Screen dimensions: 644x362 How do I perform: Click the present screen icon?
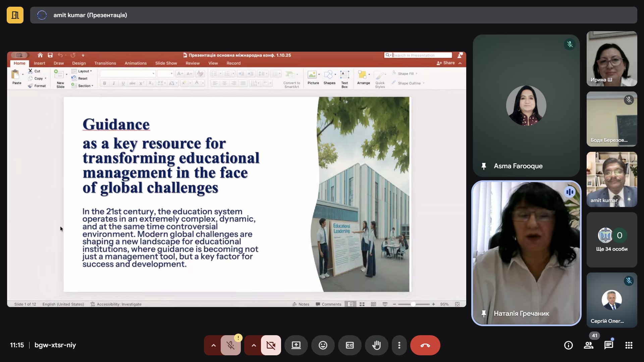click(296, 345)
